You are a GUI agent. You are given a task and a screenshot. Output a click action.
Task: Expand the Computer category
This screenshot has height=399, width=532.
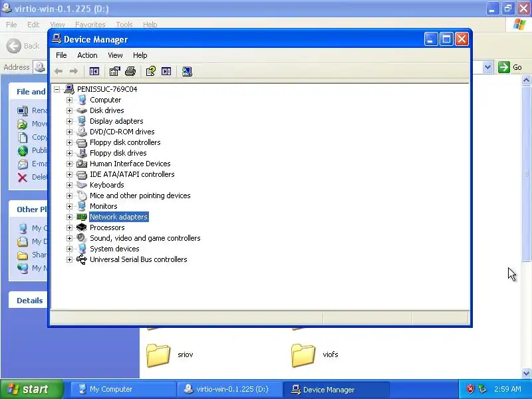coord(70,100)
